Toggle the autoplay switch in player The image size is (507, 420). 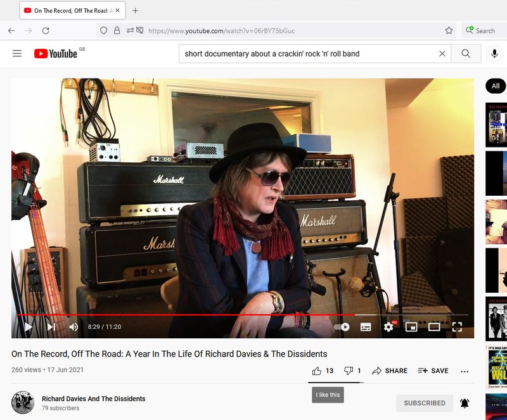[342, 327]
